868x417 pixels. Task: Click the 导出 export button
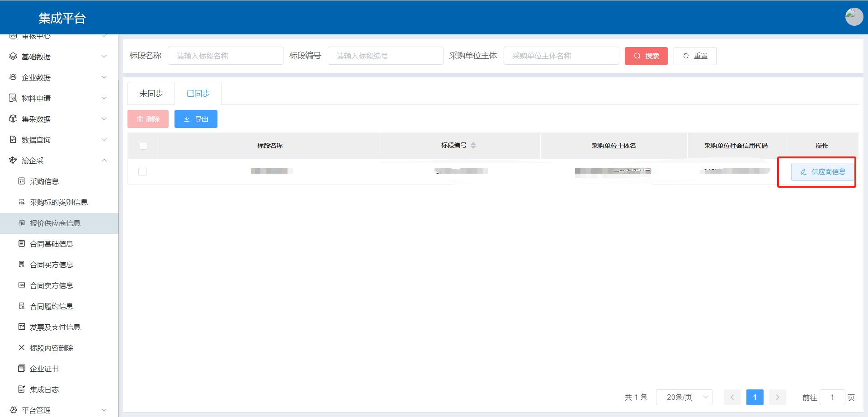pyautogui.click(x=196, y=119)
